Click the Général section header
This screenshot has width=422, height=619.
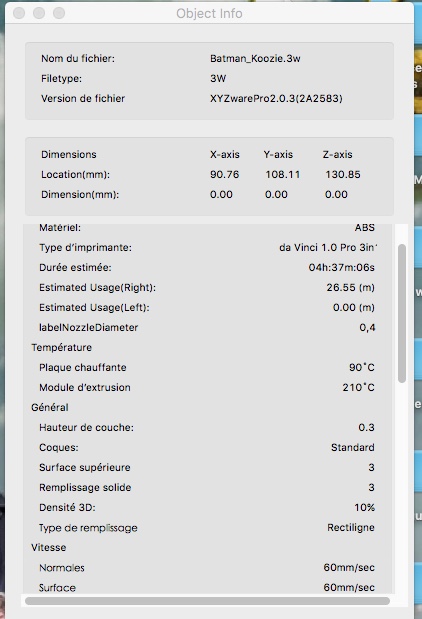(x=50, y=407)
